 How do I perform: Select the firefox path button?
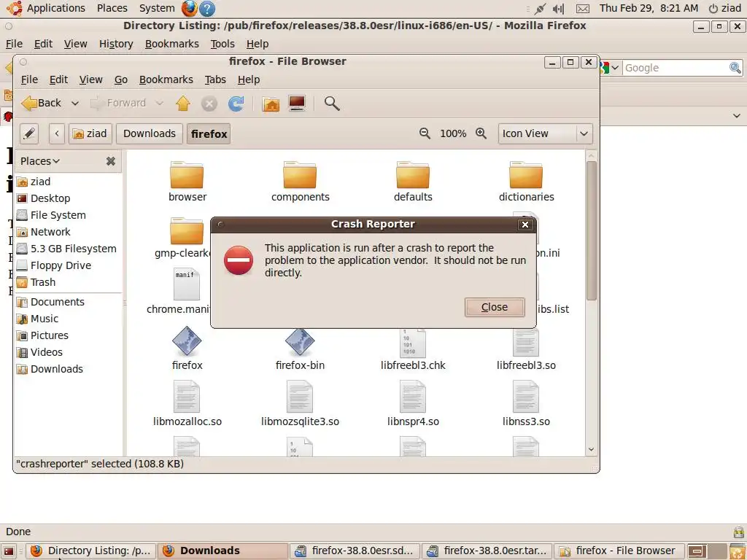pos(209,134)
